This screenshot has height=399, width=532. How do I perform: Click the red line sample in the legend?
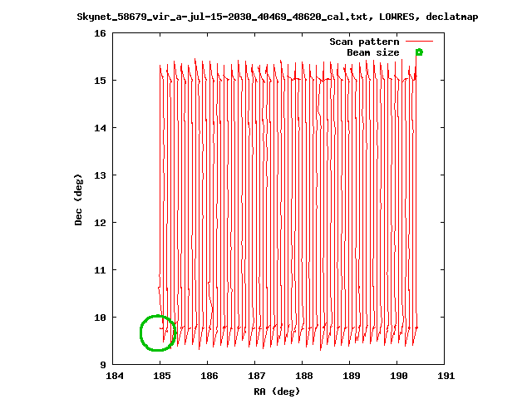coord(419,42)
